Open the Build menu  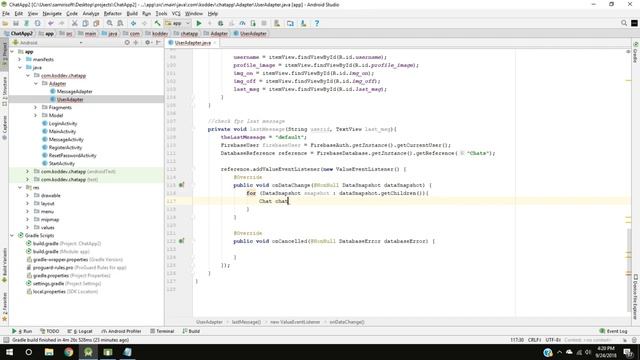click(132, 13)
